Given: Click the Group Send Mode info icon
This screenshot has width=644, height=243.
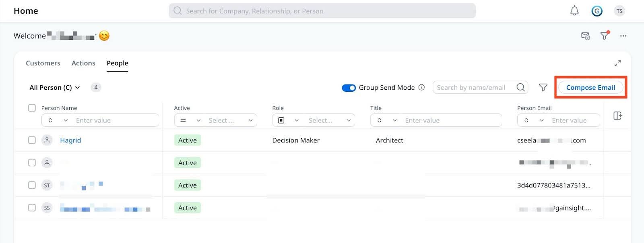Looking at the screenshot, I should coord(421,87).
